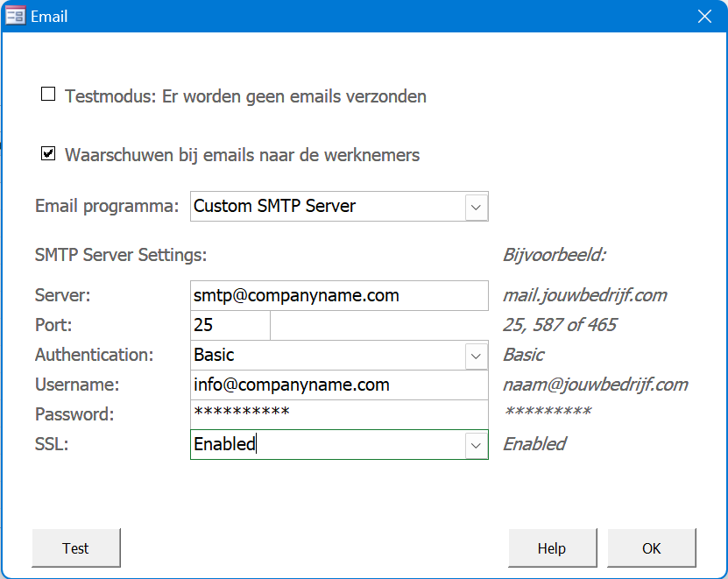
Task: Click the Testmodus label text
Action: [x=245, y=96]
